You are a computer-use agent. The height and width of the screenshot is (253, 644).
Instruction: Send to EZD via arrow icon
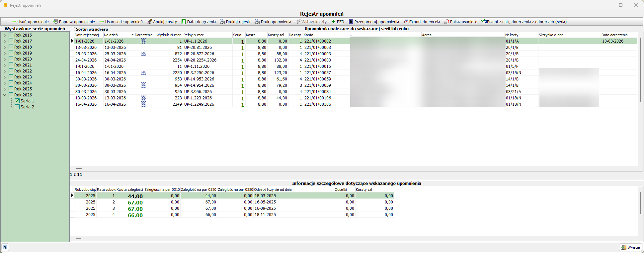pyautogui.click(x=333, y=22)
